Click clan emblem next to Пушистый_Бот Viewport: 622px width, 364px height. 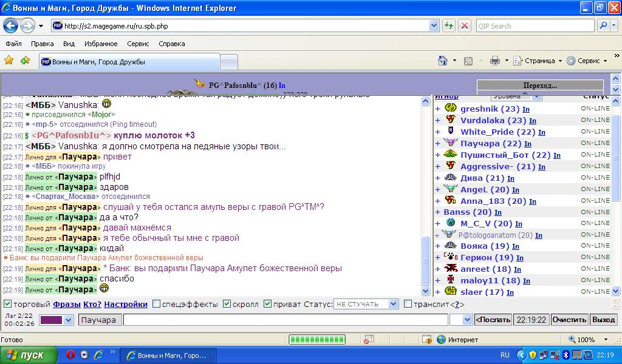(450, 153)
